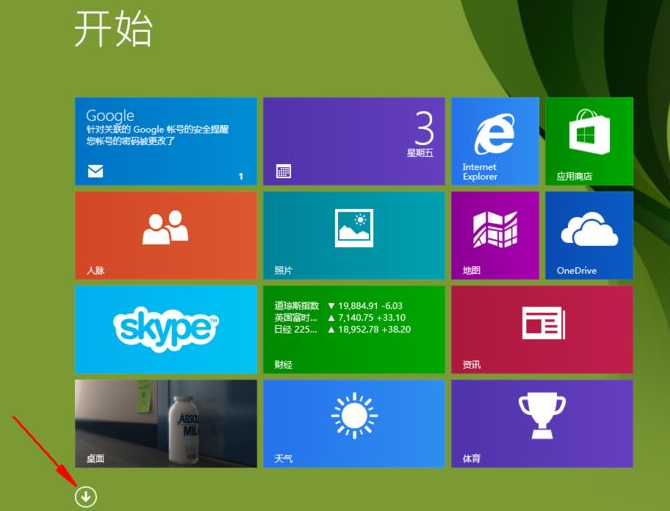Image resolution: width=670 pixels, height=511 pixels.
Task: Click the 开始 Start heading
Action: point(113,30)
